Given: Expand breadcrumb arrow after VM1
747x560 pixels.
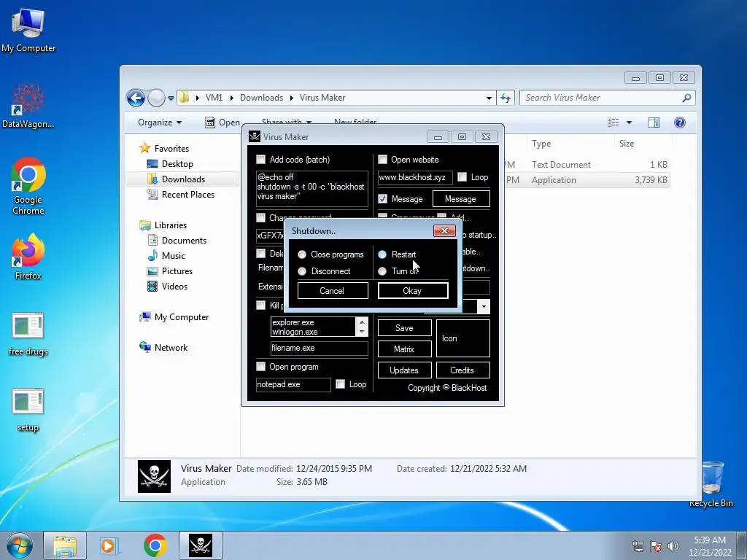Looking at the screenshot, I should point(231,98).
